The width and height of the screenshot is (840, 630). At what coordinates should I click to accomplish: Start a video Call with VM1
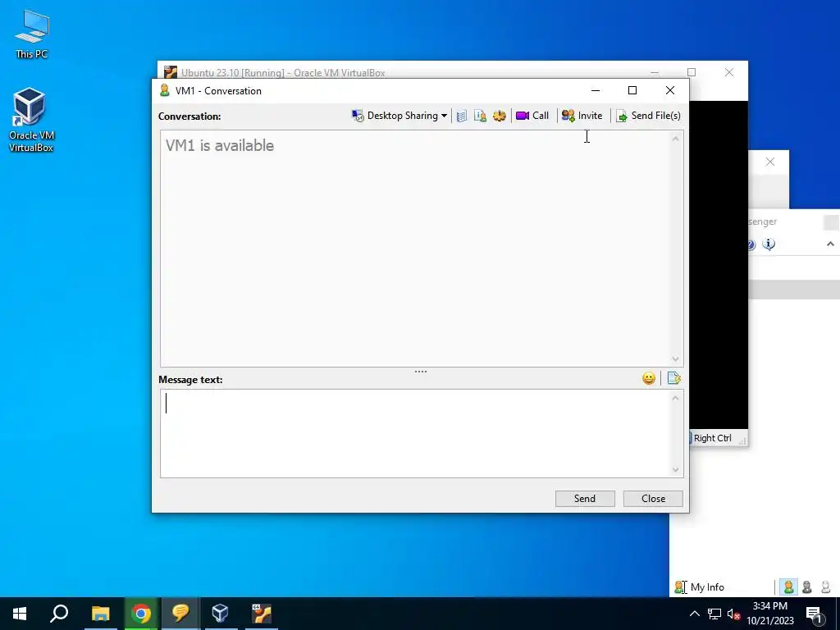[x=532, y=116]
